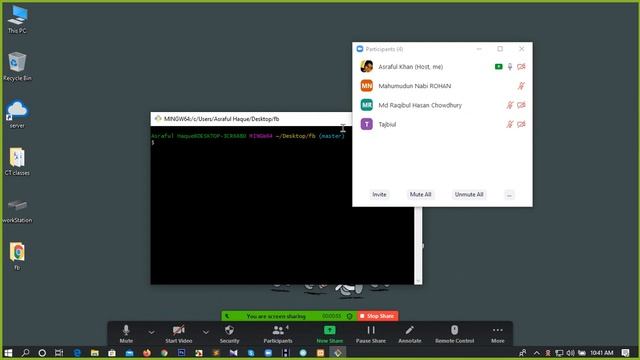This screenshot has width=640, height=360.
Task: Click the purple T avatar
Action: pyautogui.click(x=367, y=124)
